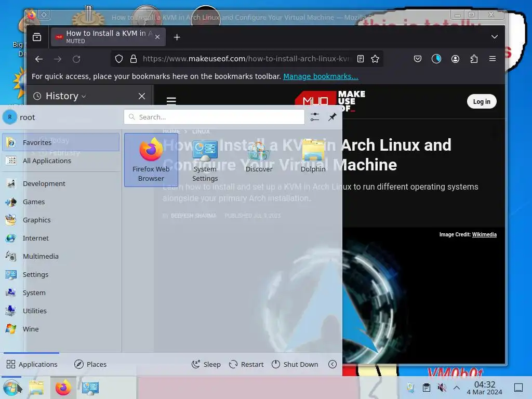Put the computer to Sleep

point(206,364)
